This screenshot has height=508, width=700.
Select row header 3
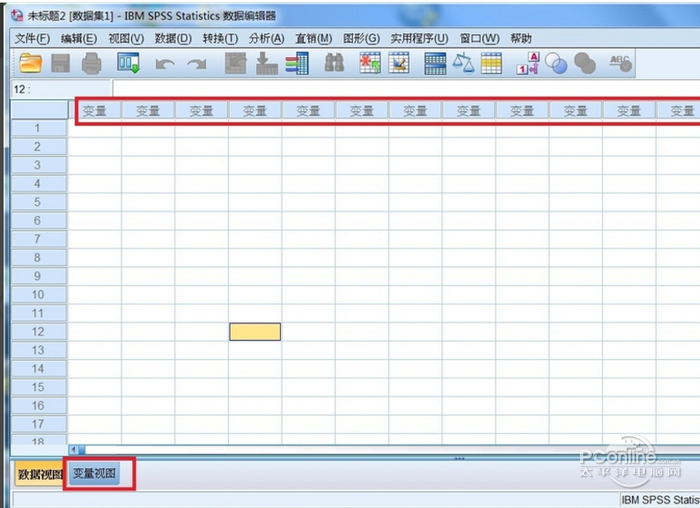pos(39,165)
